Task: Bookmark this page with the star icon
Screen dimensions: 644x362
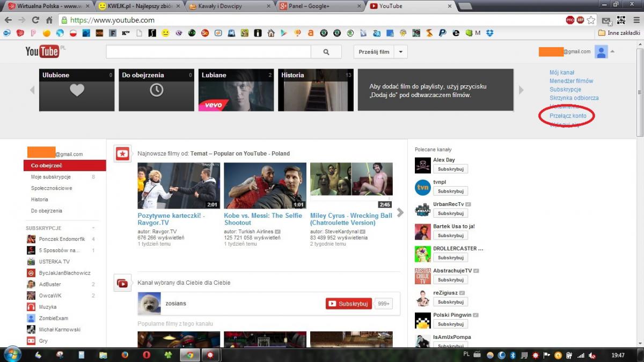Action: pyautogui.click(x=591, y=20)
